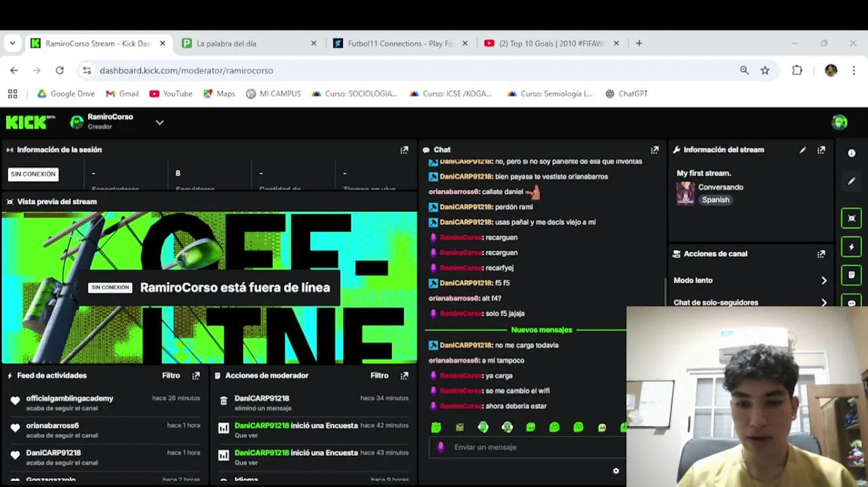This screenshot has height=487, width=868.
Task: Click the pencil edit icon in right sidebar
Action: pyautogui.click(x=852, y=181)
